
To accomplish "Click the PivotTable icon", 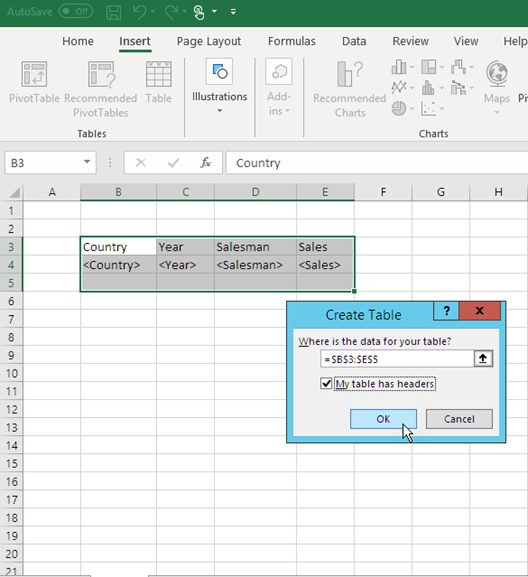I will pyautogui.click(x=34, y=74).
